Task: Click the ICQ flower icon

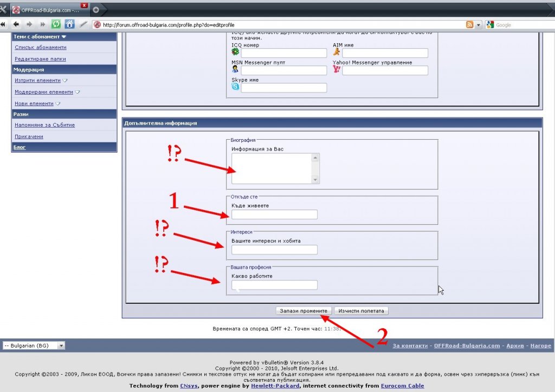Action: coord(235,51)
